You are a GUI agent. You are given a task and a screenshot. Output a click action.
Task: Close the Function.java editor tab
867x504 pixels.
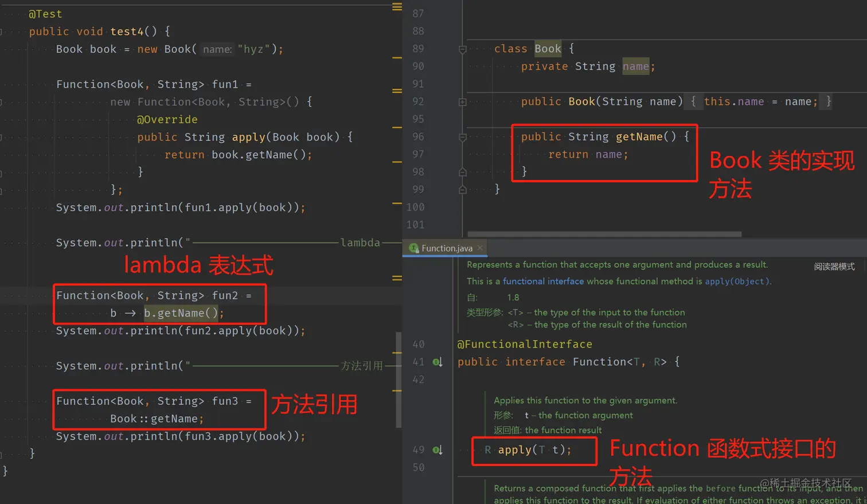[480, 248]
